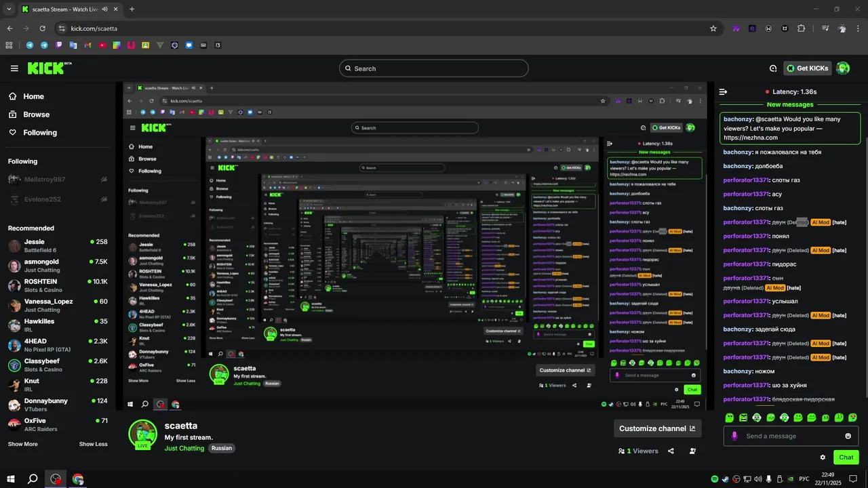Viewport: 868px width, 488px height.
Task: Expand recommended list with Show More
Action: [23, 444]
